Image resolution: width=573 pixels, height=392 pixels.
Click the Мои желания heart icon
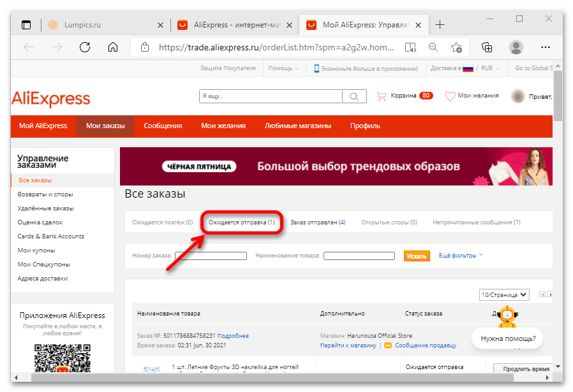coord(450,96)
